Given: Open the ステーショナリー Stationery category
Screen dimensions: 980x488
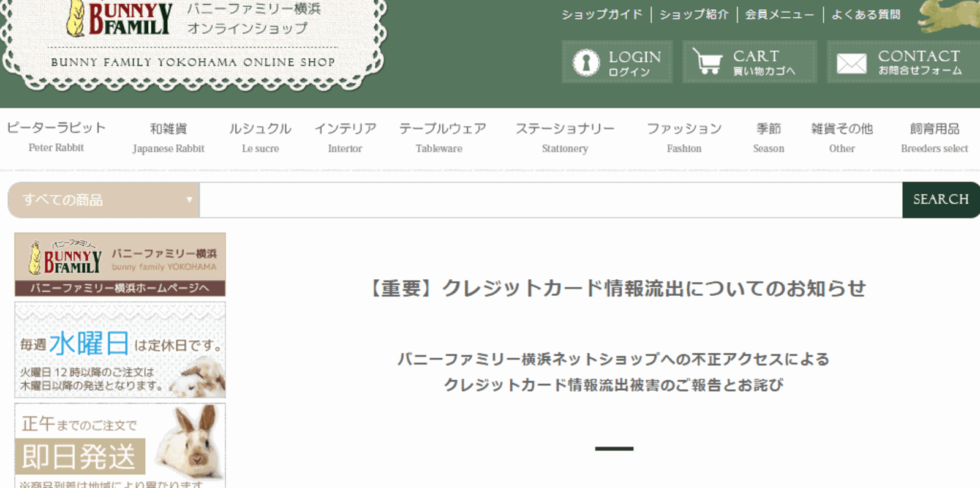Looking at the screenshot, I should click(x=565, y=138).
